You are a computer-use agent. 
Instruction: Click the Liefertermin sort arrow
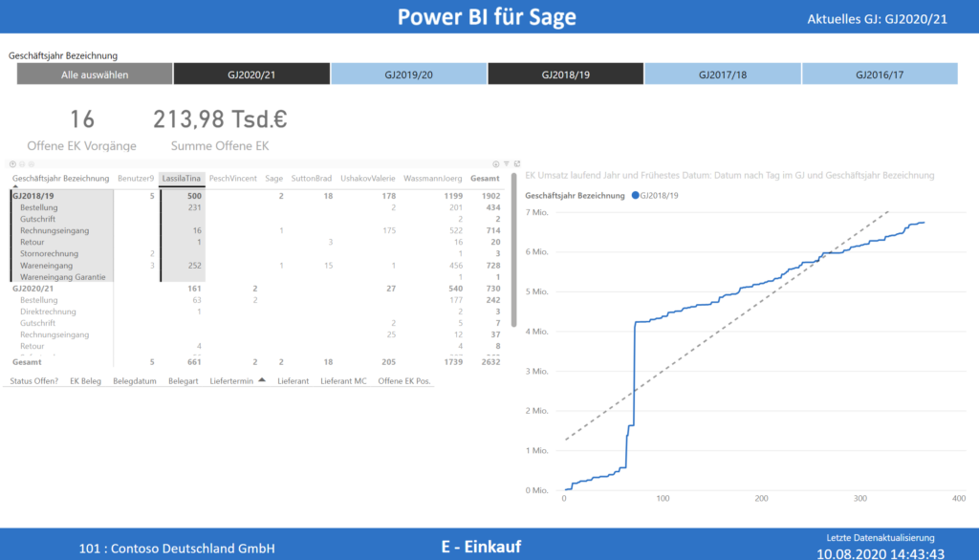click(260, 379)
